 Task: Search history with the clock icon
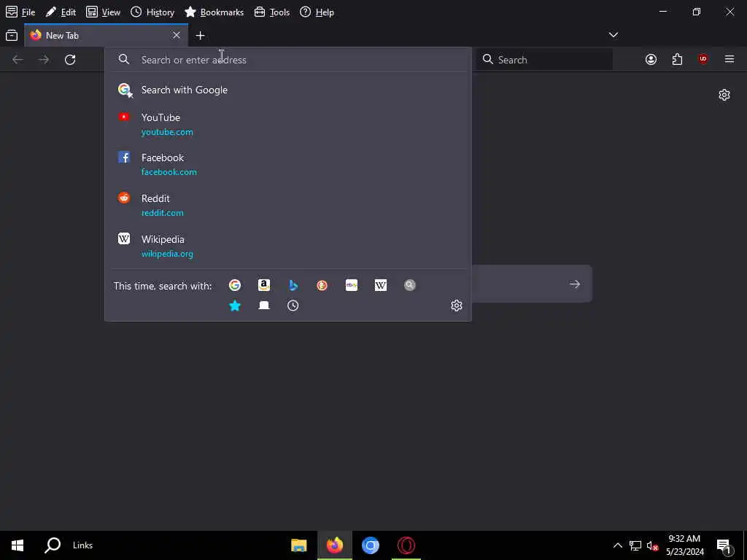[x=293, y=306]
